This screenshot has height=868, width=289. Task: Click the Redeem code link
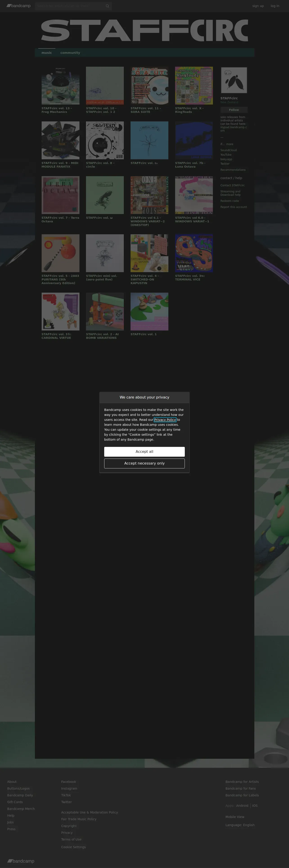click(x=230, y=201)
